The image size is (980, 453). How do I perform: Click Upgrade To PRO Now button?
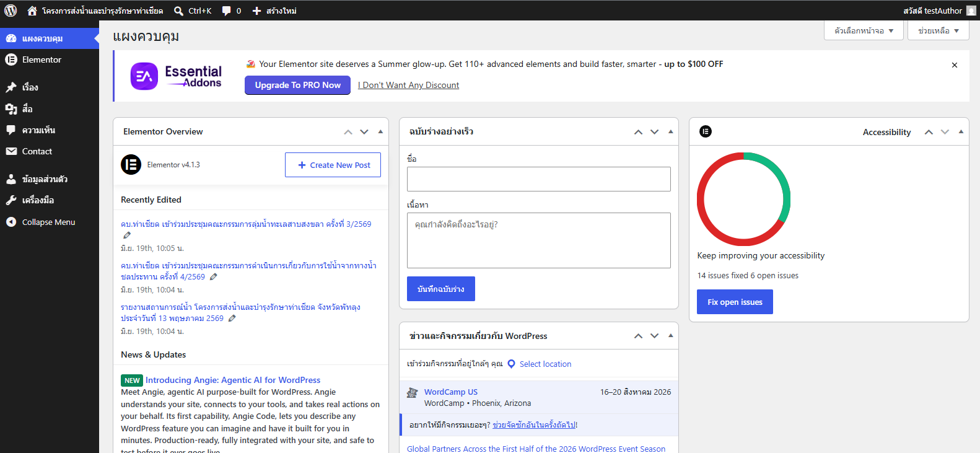[x=297, y=85]
